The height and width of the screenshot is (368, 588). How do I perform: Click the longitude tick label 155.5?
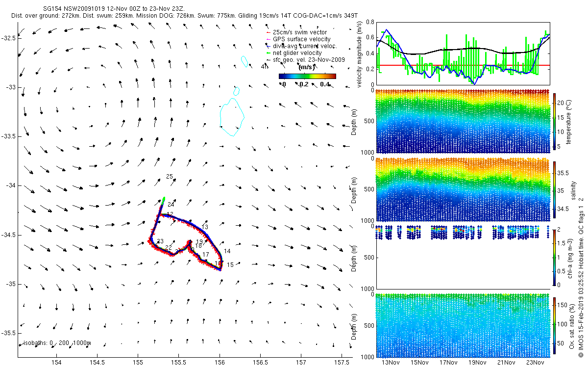179,362
